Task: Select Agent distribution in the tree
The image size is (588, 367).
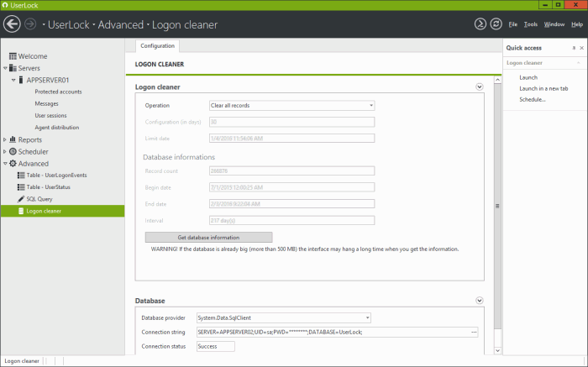Action: point(57,128)
